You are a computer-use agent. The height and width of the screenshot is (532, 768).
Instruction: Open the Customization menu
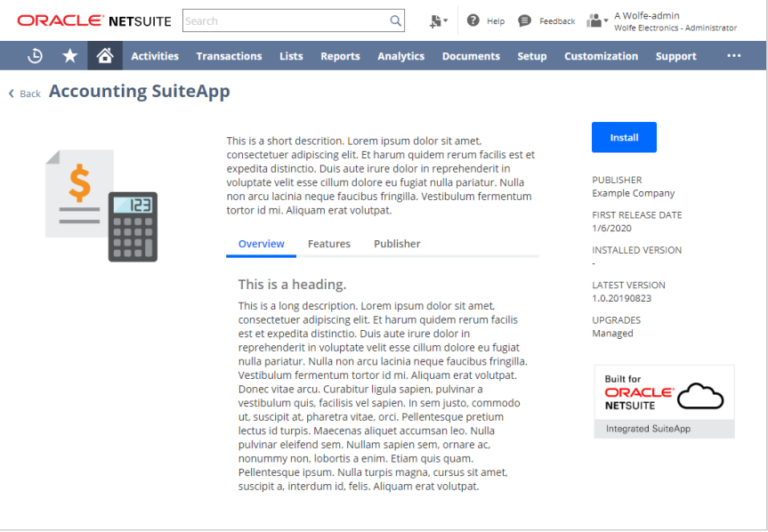tap(601, 56)
